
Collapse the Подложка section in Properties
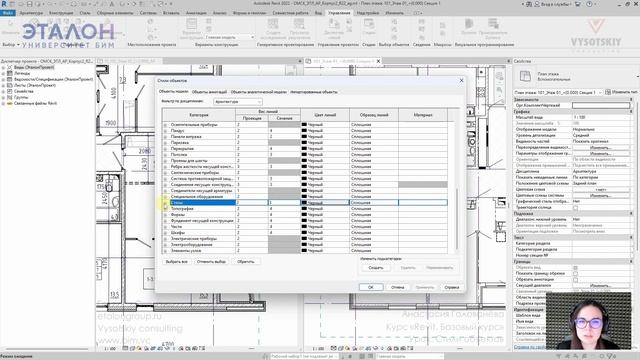pyautogui.click(x=631, y=213)
